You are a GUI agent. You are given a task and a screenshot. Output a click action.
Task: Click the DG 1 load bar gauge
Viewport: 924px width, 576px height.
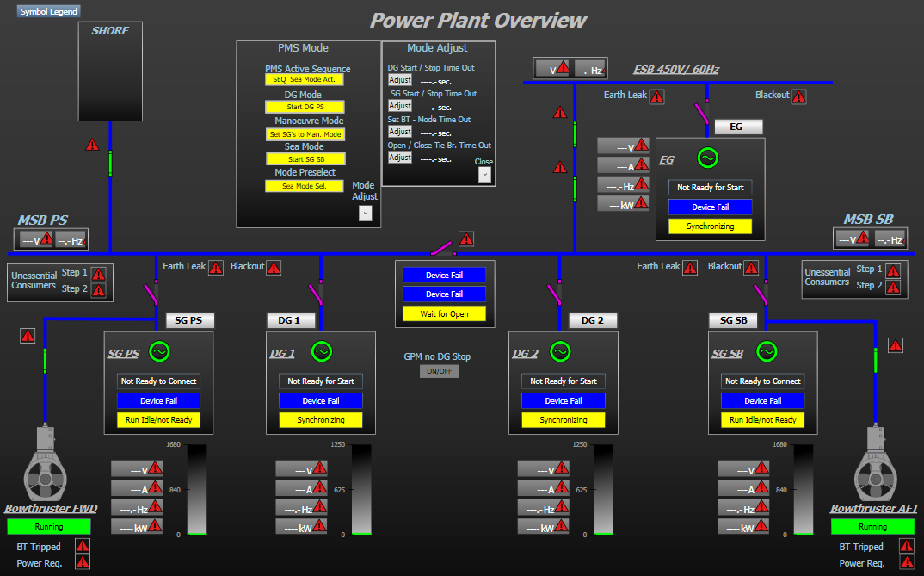pos(361,489)
